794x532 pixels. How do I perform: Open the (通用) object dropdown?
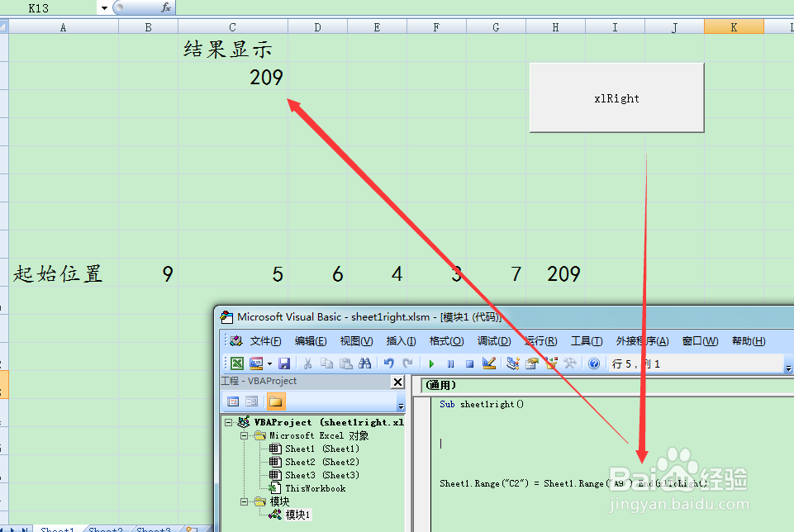point(607,386)
